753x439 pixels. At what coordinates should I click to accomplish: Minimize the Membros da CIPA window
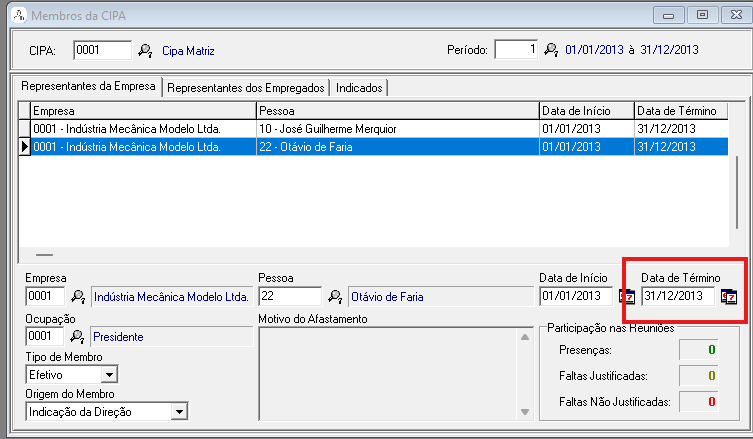668,15
